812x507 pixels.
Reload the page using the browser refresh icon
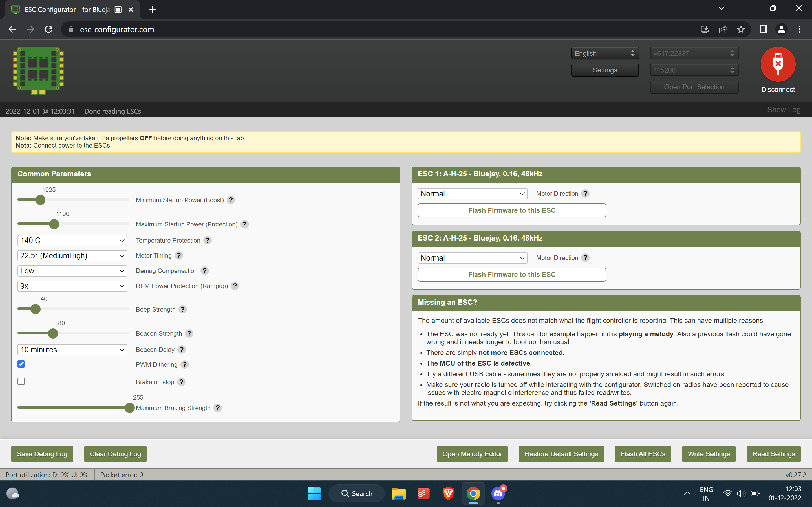(x=49, y=30)
